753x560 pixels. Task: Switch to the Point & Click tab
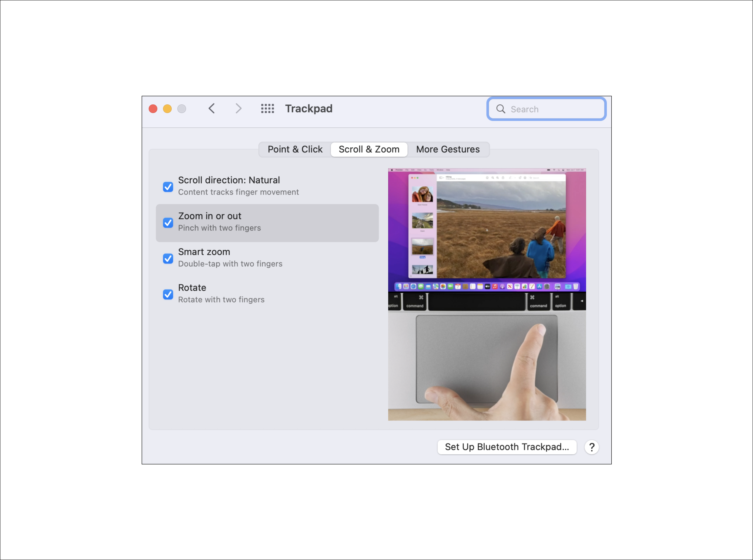[x=295, y=149]
